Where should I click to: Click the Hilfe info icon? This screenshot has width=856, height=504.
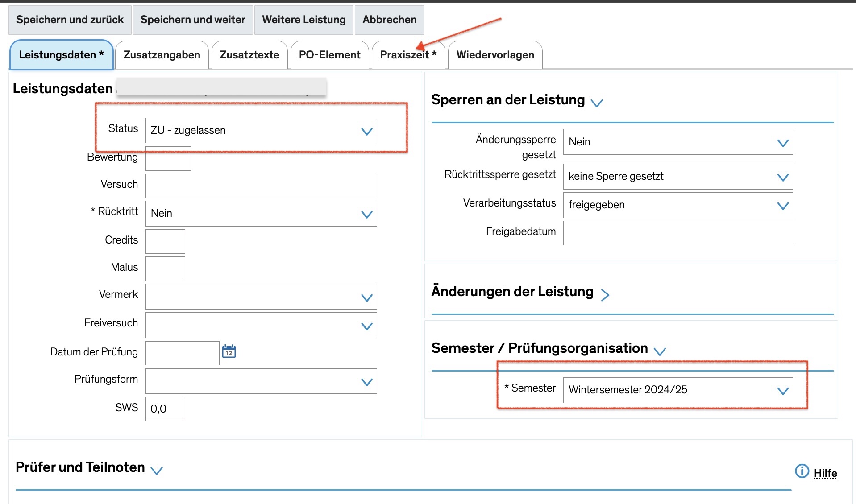coord(802,471)
